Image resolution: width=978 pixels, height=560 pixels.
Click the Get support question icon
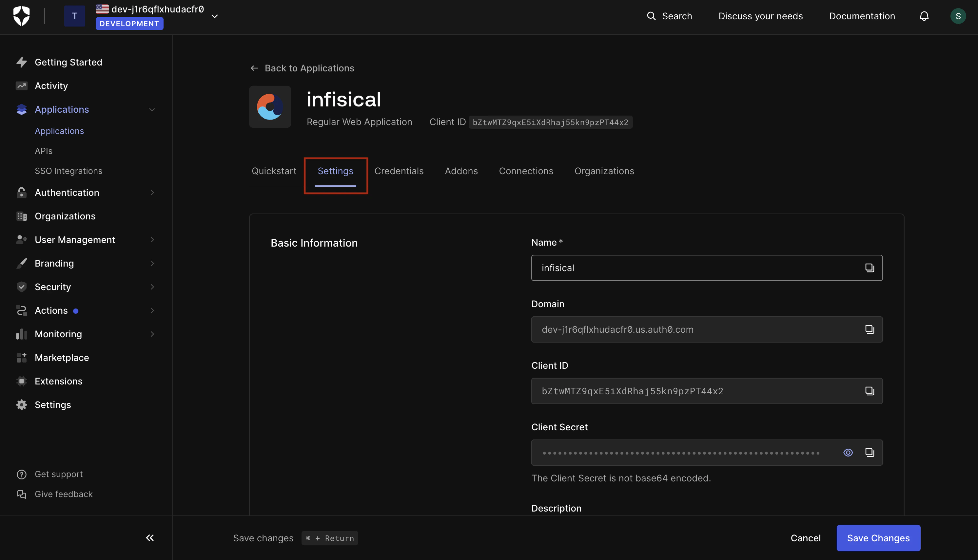[22, 474]
